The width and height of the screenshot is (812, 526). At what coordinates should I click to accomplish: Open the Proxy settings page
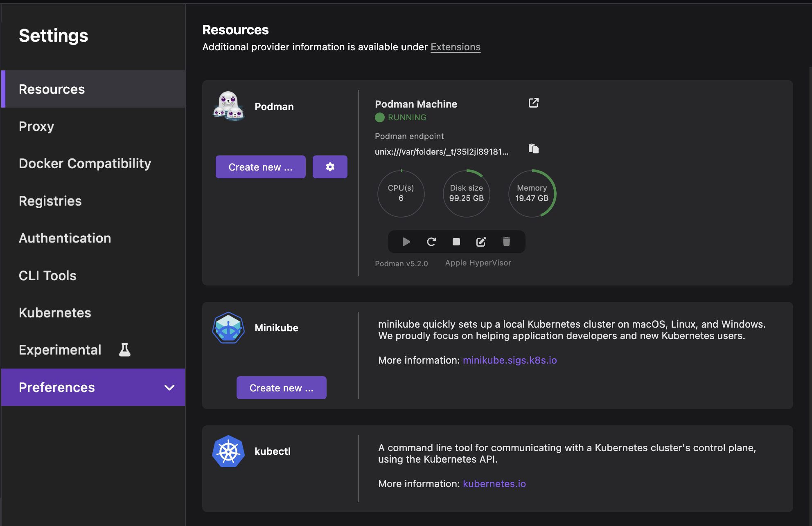click(36, 126)
